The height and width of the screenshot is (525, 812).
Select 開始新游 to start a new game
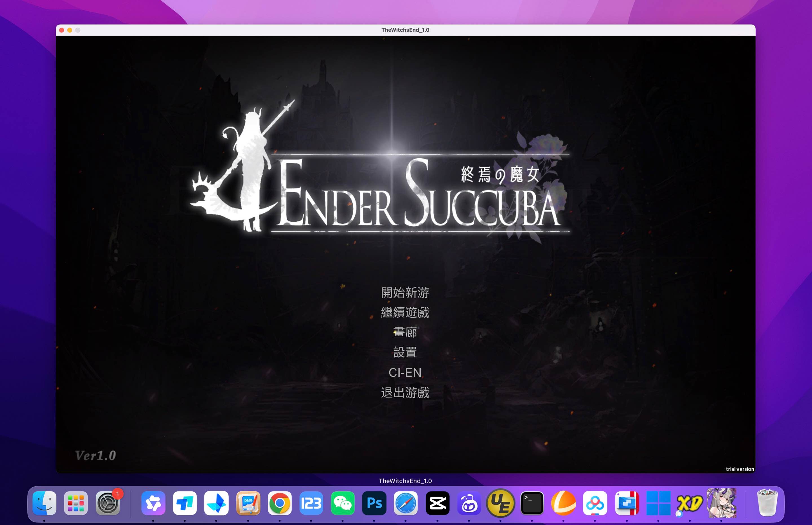405,292
